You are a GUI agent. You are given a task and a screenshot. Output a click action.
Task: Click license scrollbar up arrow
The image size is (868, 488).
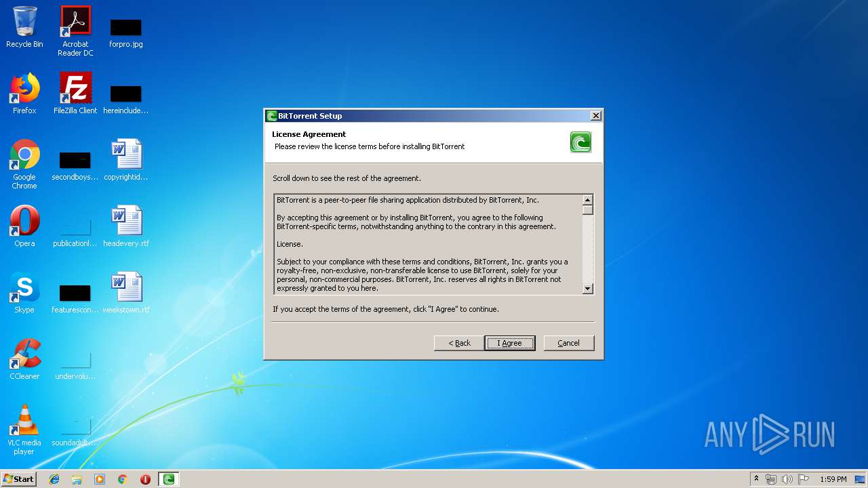[588, 200]
